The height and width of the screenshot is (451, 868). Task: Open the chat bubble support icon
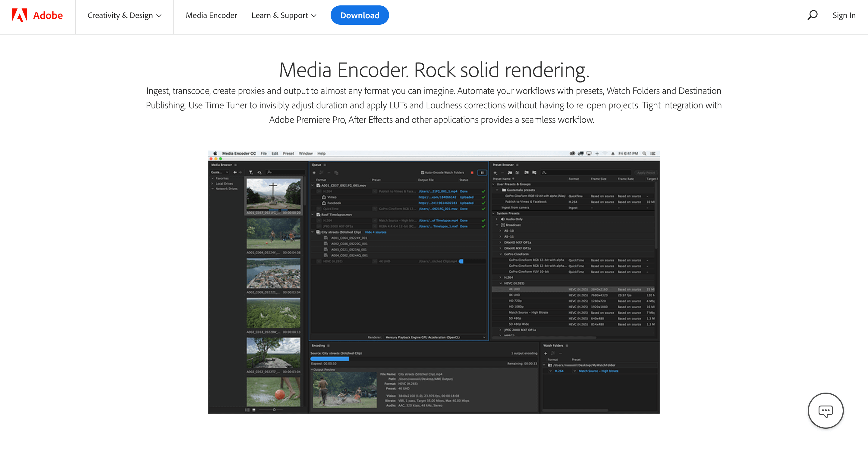coord(826,410)
